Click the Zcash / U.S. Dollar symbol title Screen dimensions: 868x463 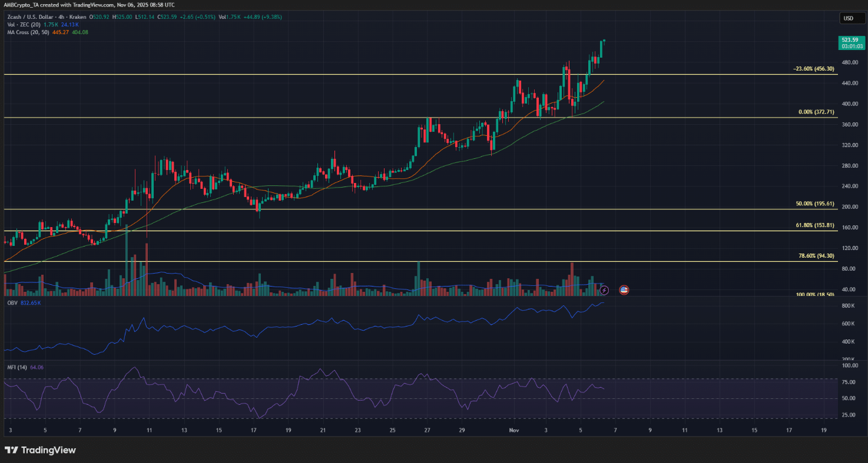click(x=38, y=16)
